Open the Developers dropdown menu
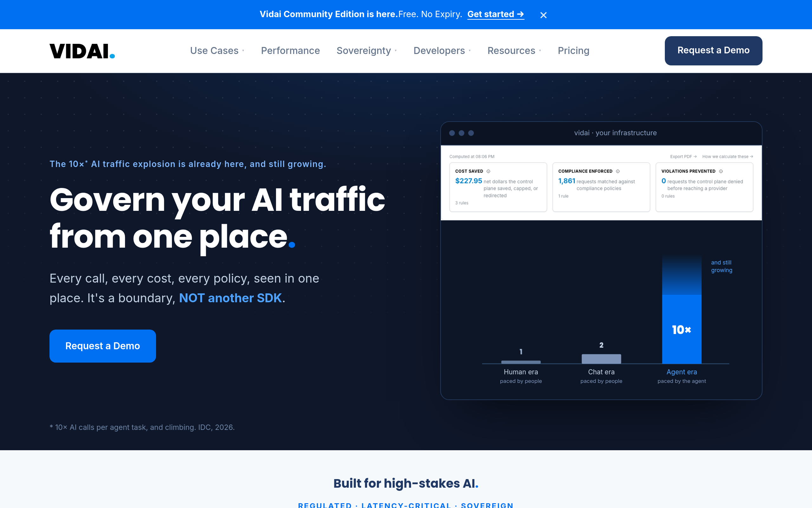 click(x=442, y=51)
